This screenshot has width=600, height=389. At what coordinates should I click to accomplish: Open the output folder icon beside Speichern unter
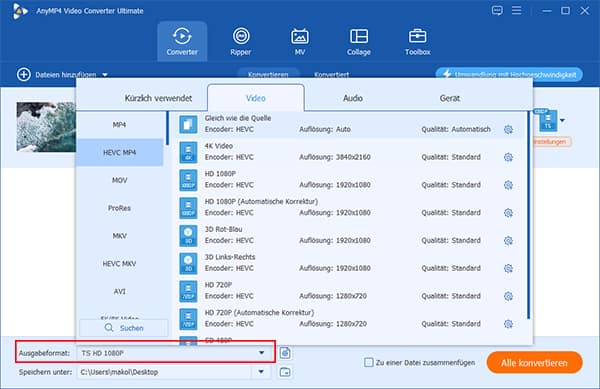[285, 372]
